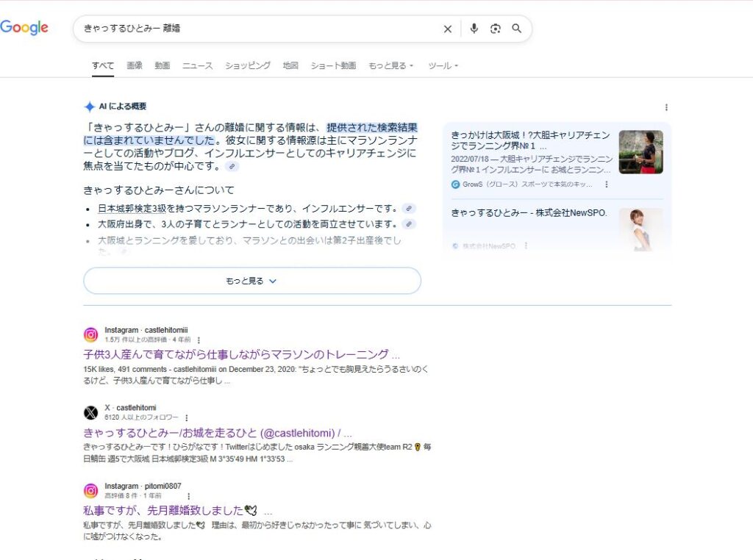This screenshot has width=753, height=560.
Task: Switch to the 動画 tab
Action: [x=163, y=65]
